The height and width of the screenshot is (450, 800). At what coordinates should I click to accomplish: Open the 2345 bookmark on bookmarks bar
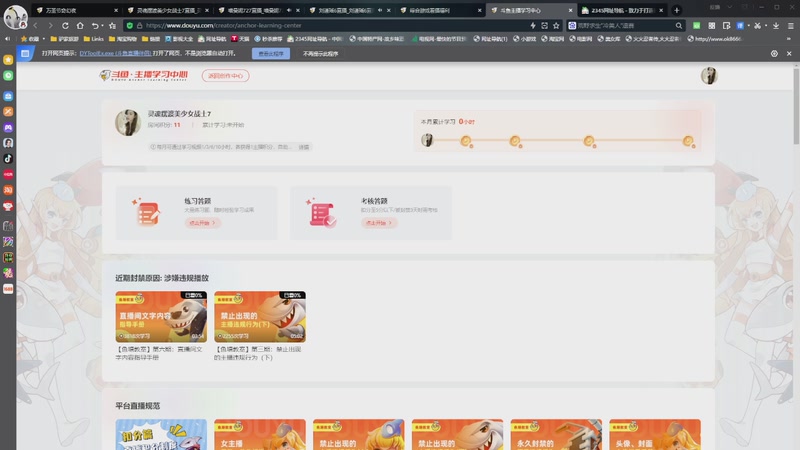(x=314, y=39)
